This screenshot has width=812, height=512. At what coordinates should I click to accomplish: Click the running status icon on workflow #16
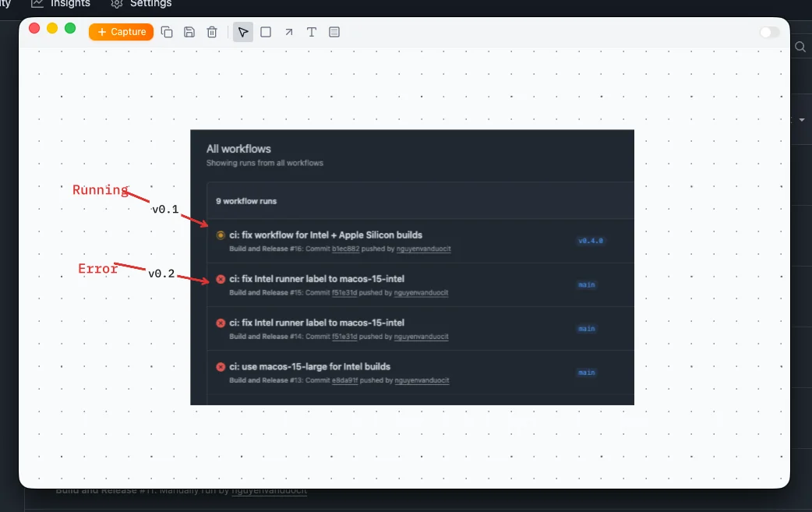pyautogui.click(x=221, y=235)
